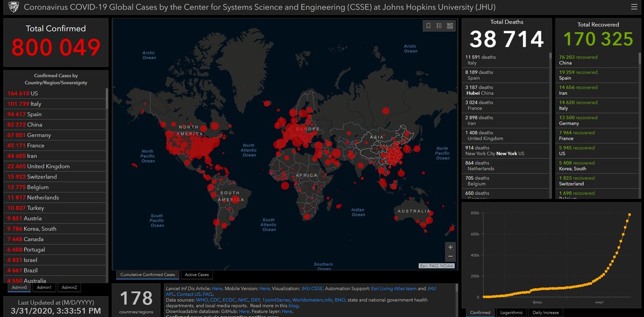Select the Admin1 tab
The height and width of the screenshot is (317, 644).
[x=44, y=287]
